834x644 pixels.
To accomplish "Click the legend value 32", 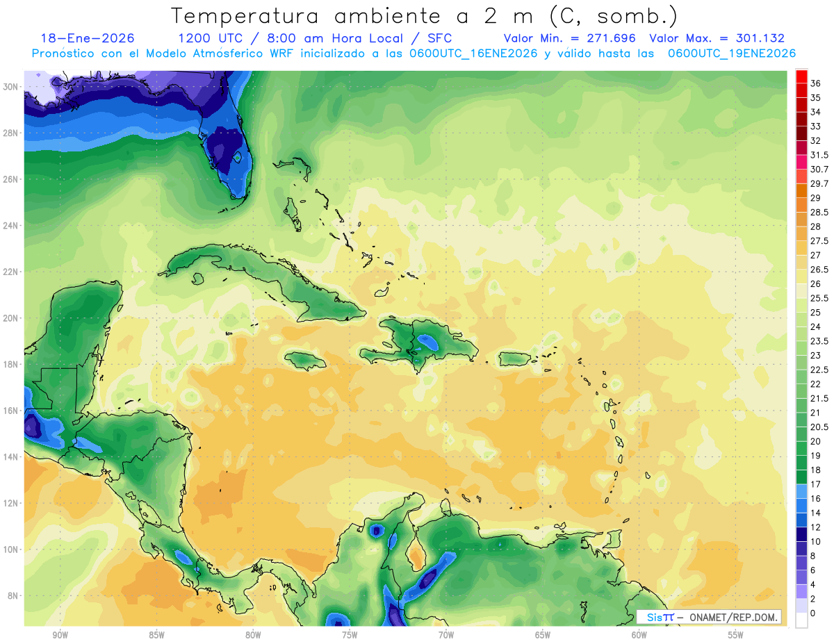I will pyautogui.click(x=816, y=140).
